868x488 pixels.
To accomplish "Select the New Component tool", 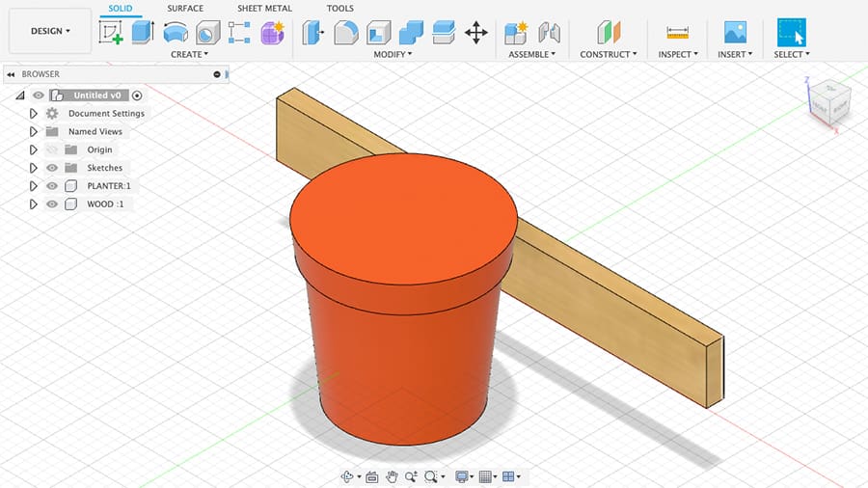I will [516, 32].
